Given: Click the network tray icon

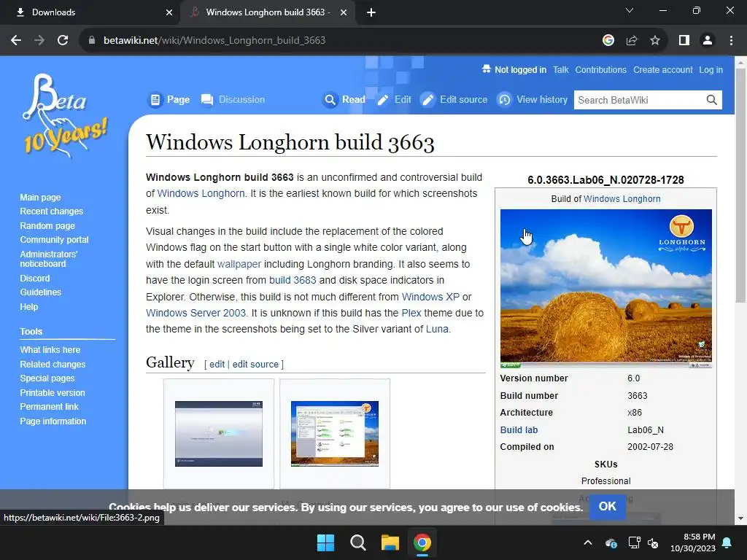Looking at the screenshot, I should click(x=634, y=542).
